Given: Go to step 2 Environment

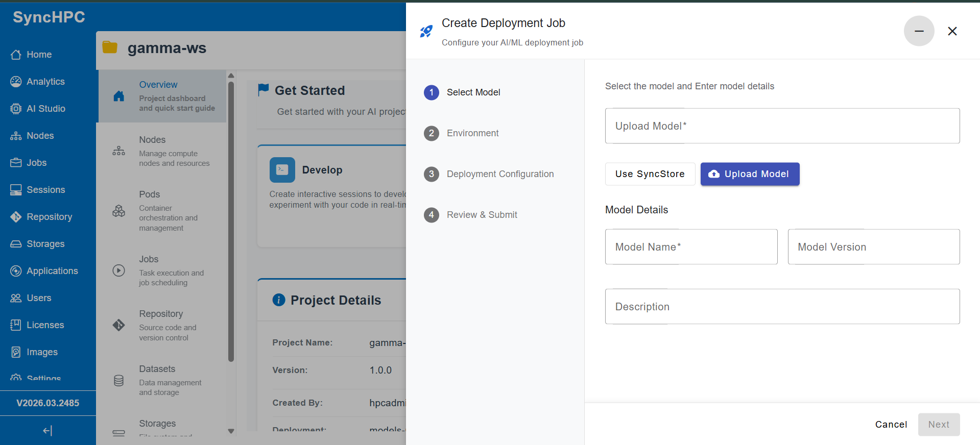Looking at the screenshot, I should pyautogui.click(x=472, y=133).
